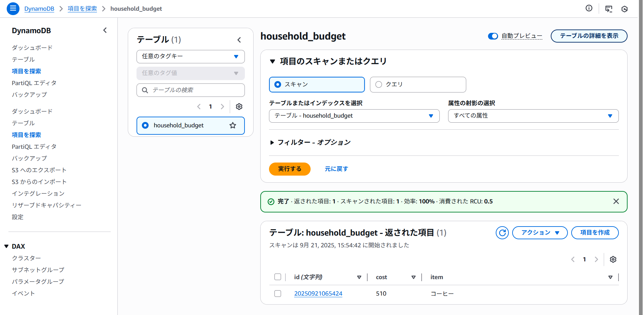
Task: Select the クエリ radio option
Action: (x=379, y=84)
